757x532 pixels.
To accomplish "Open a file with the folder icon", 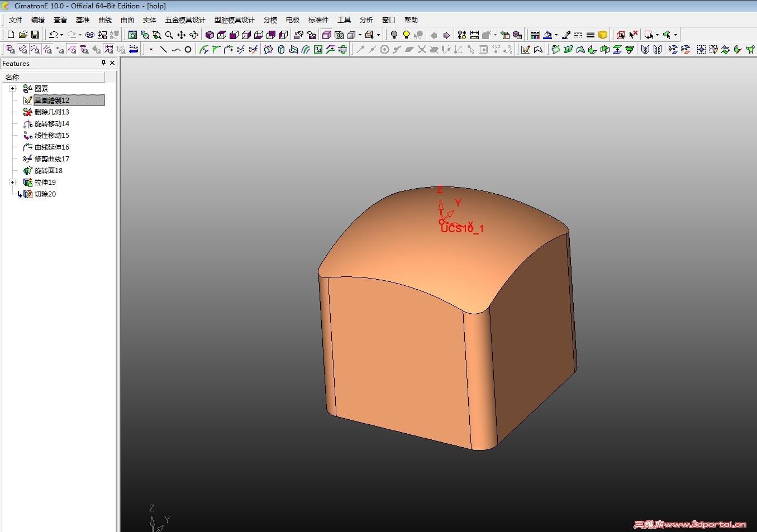I will tap(23, 35).
